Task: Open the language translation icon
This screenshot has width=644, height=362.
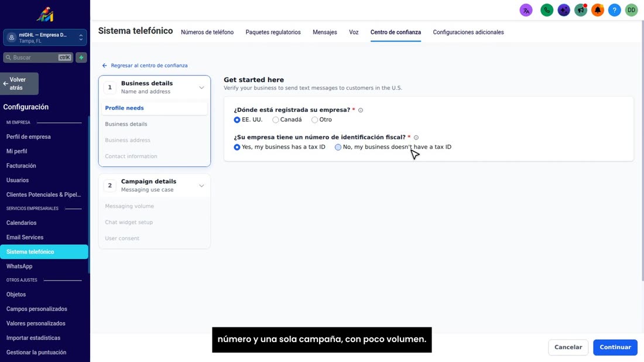Action: coord(526,11)
